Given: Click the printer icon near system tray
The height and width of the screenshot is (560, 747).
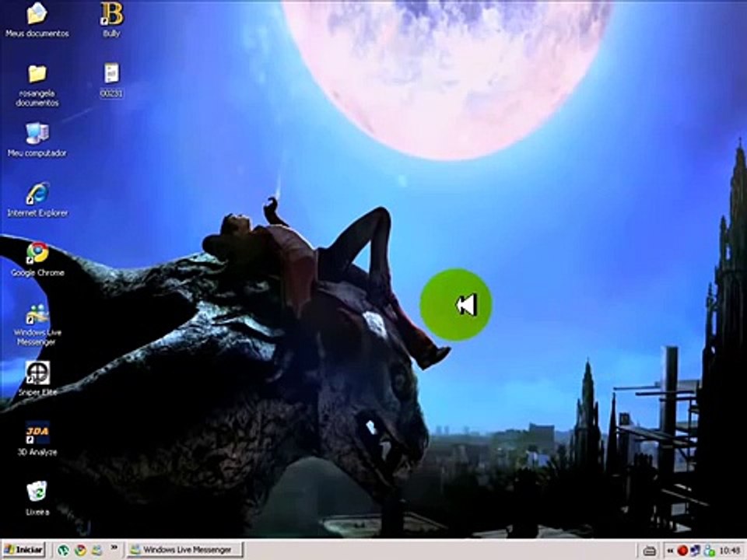Looking at the screenshot, I should (x=649, y=551).
